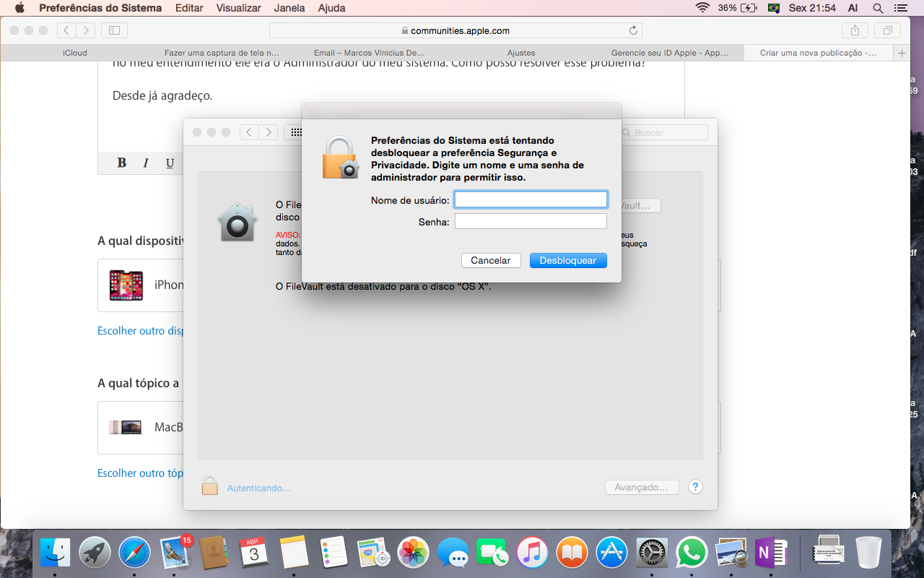Switch to the Fazer uma captura de tela tab
This screenshot has height=578, width=924.
pyautogui.click(x=222, y=53)
